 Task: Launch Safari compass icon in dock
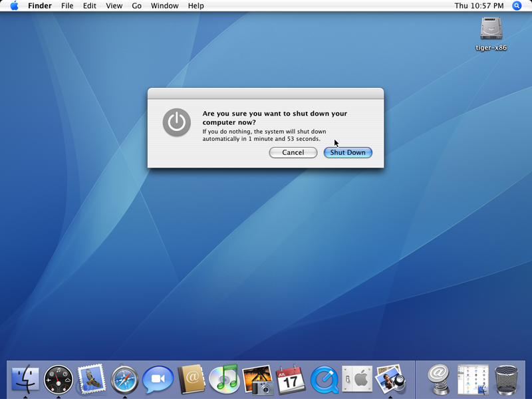[125, 380]
